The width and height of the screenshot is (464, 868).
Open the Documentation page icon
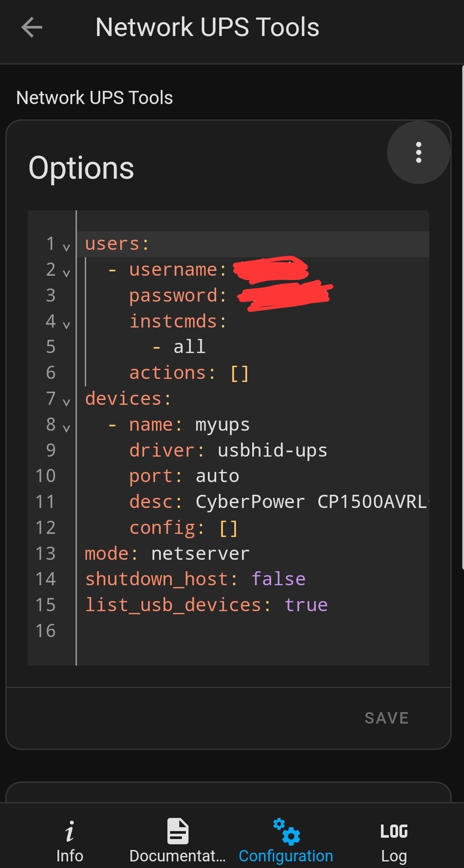coord(178,831)
